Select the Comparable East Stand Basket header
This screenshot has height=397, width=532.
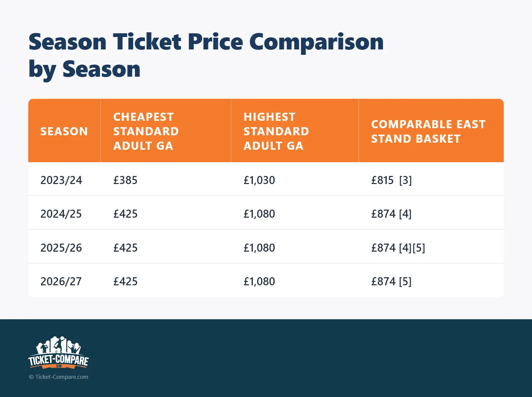428,131
